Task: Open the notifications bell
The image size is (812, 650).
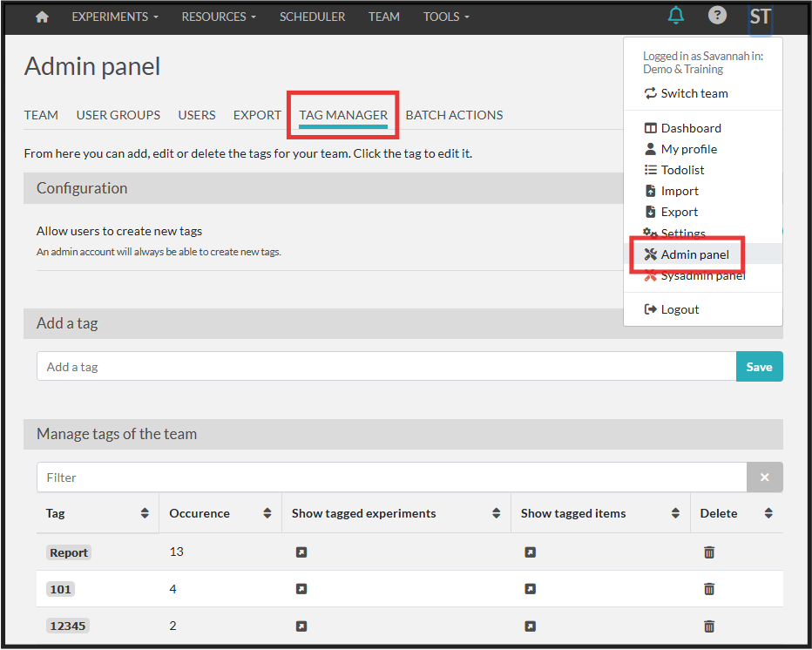Action: click(676, 16)
